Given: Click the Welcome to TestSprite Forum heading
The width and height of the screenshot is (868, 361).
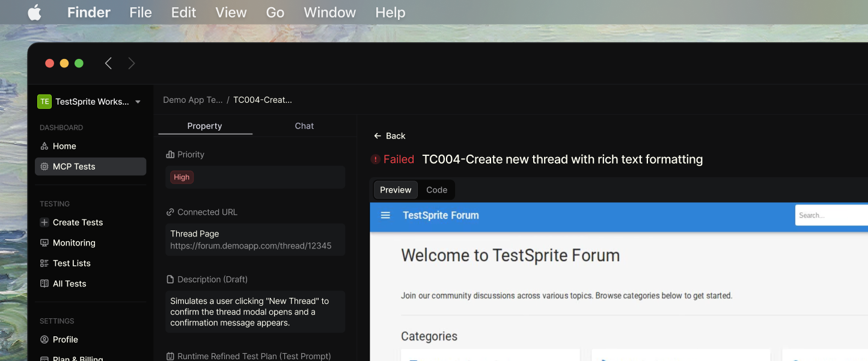Looking at the screenshot, I should click(510, 255).
